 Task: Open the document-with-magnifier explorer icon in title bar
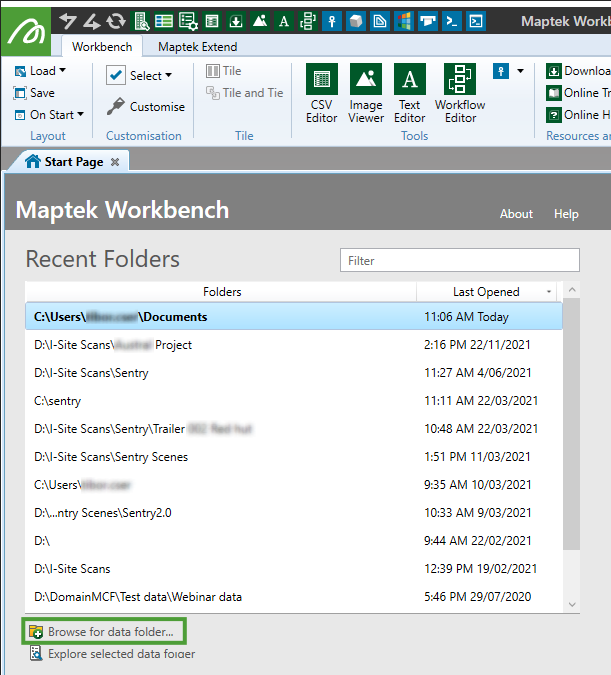tap(142, 21)
